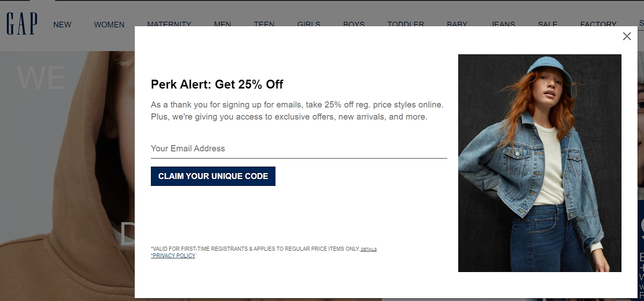The height and width of the screenshot is (301, 644).
Task: Visit the FACTORY menu item
Action: 598,24
